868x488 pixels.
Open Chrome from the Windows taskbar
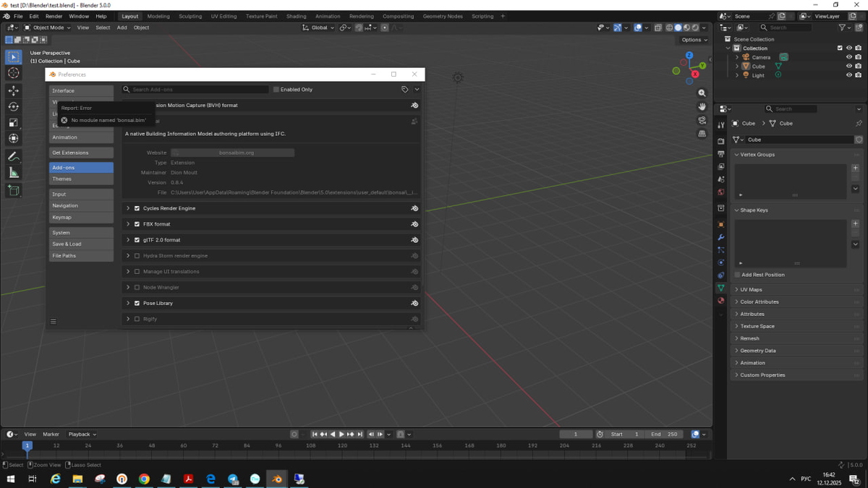[144, 479]
